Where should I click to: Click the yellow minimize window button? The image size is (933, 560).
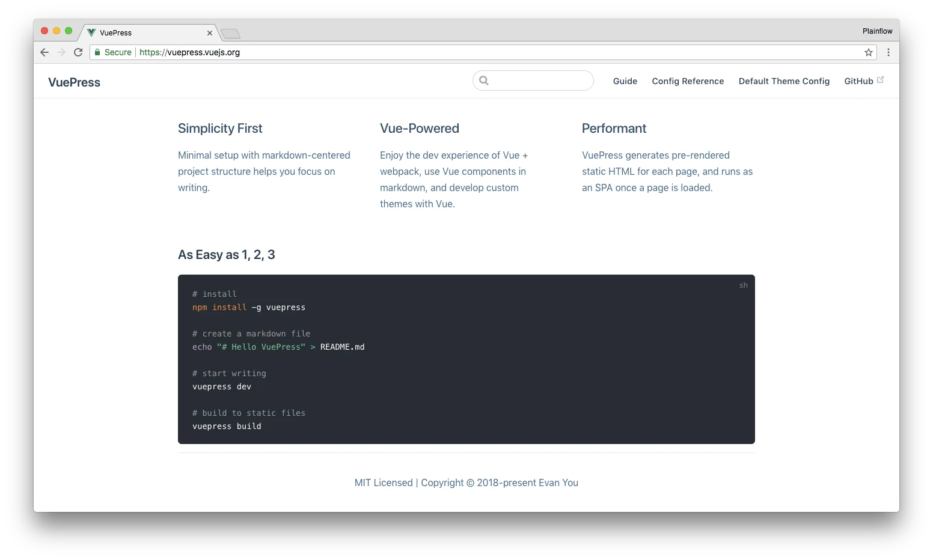pyautogui.click(x=57, y=31)
